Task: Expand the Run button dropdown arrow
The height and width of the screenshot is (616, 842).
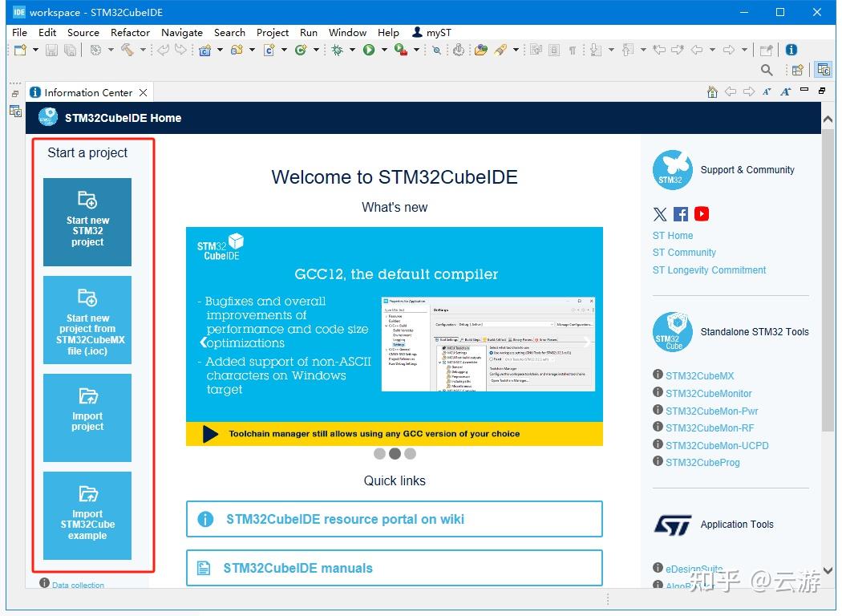Action: click(383, 50)
